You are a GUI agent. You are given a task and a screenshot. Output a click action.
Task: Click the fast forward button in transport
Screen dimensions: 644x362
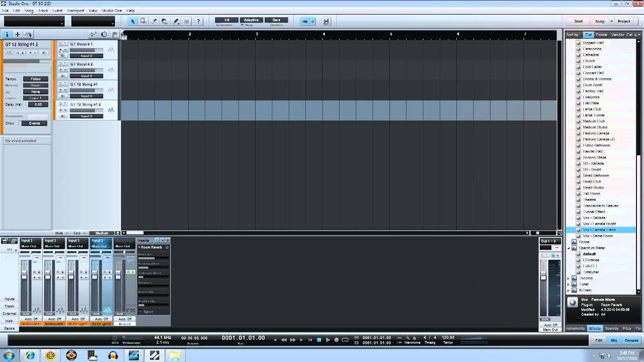point(293,340)
